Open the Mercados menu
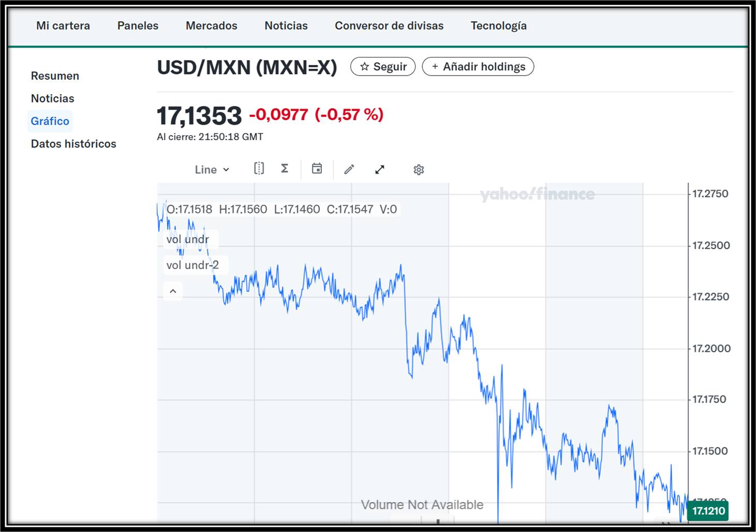 pos(211,26)
